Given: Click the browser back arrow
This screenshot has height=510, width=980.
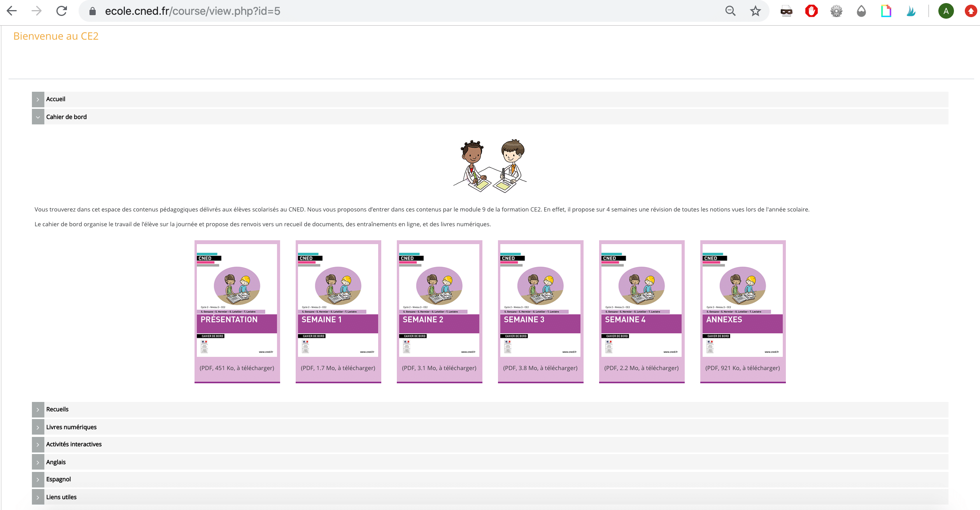Looking at the screenshot, I should tap(12, 11).
